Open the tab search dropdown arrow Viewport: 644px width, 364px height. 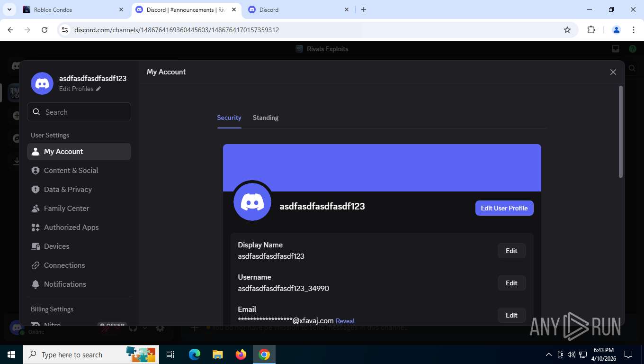[9, 9]
